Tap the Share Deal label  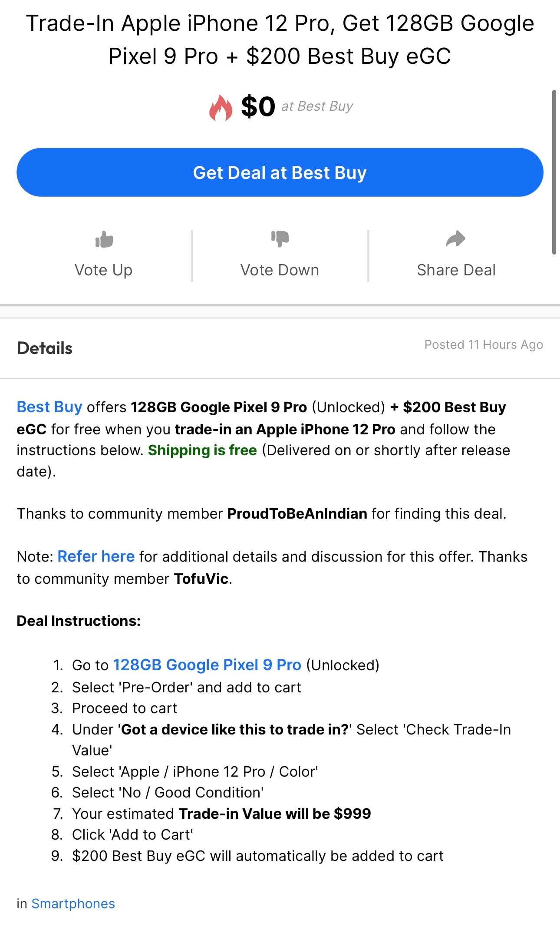click(456, 270)
